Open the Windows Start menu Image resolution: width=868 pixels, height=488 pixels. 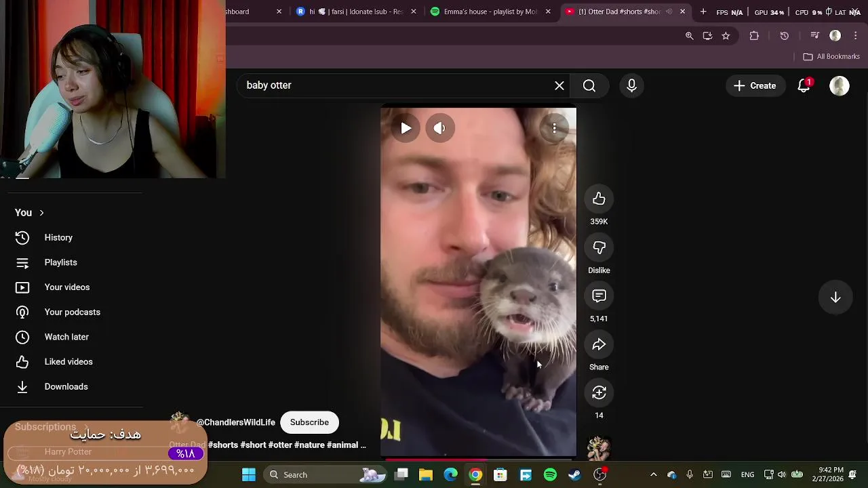(x=249, y=475)
